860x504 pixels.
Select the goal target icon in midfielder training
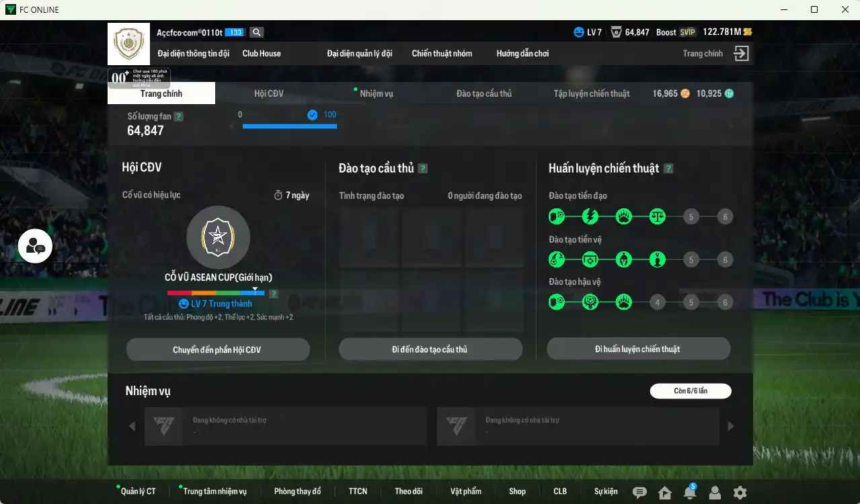pyautogui.click(x=590, y=259)
